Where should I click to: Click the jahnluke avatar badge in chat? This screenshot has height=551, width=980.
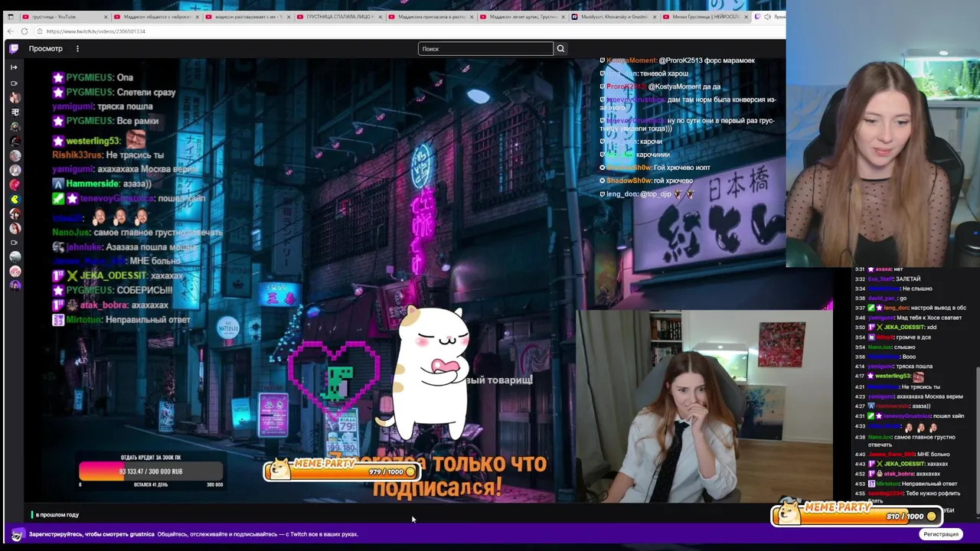(x=58, y=246)
